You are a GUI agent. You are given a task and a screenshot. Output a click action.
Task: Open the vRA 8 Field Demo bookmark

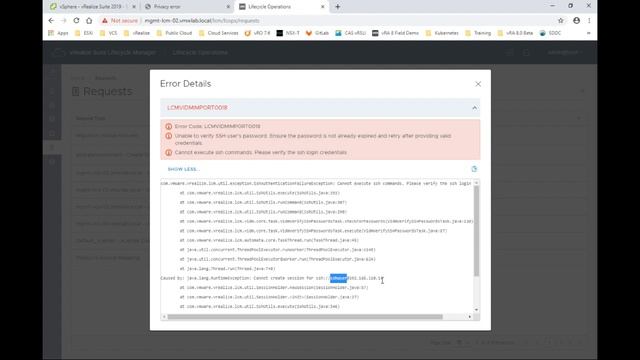pyautogui.click(x=396, y=33)
